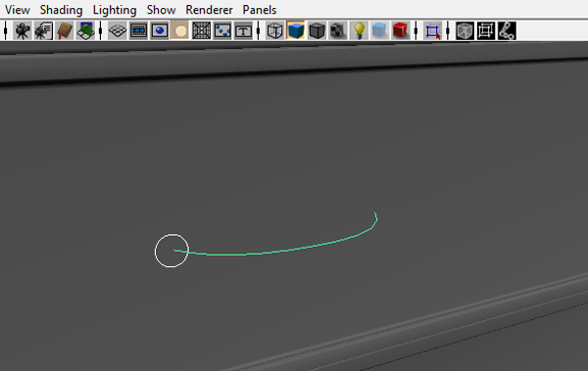The width and height of the screenshot is (588, 371).
Task: Click the wireframe on shaded dark cube
Action: click(317, 30)
